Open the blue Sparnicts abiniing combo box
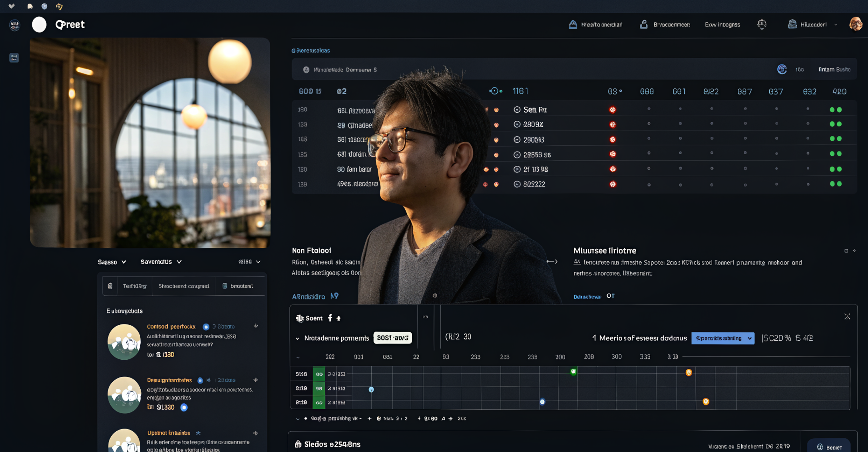Image resolution: width=868 pixels, height=452 pixels. [x=723, y=338]
